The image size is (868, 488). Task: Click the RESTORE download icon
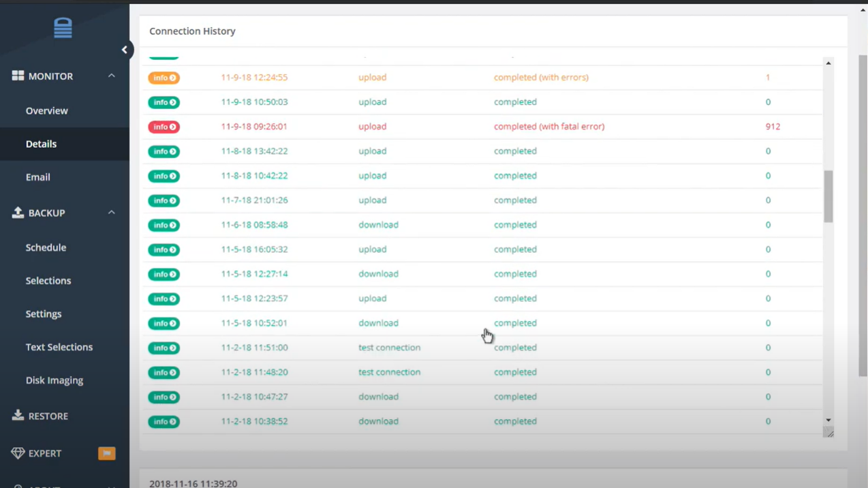point(18,415)
